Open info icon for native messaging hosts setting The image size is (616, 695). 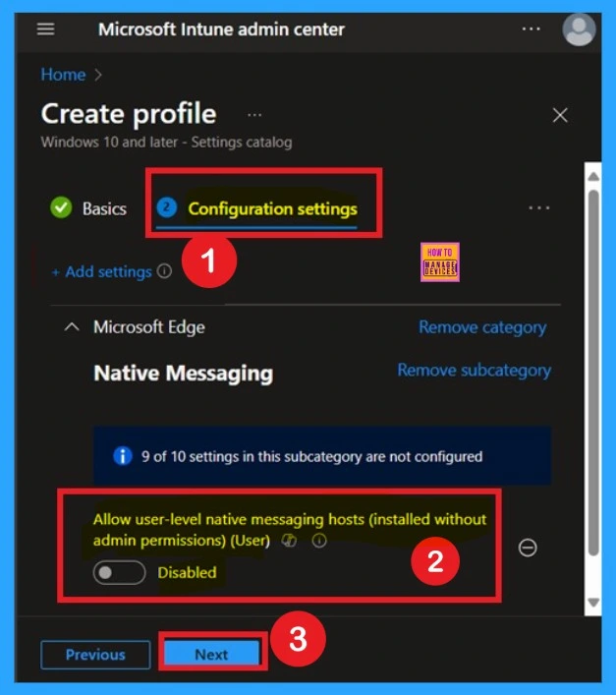319,541
